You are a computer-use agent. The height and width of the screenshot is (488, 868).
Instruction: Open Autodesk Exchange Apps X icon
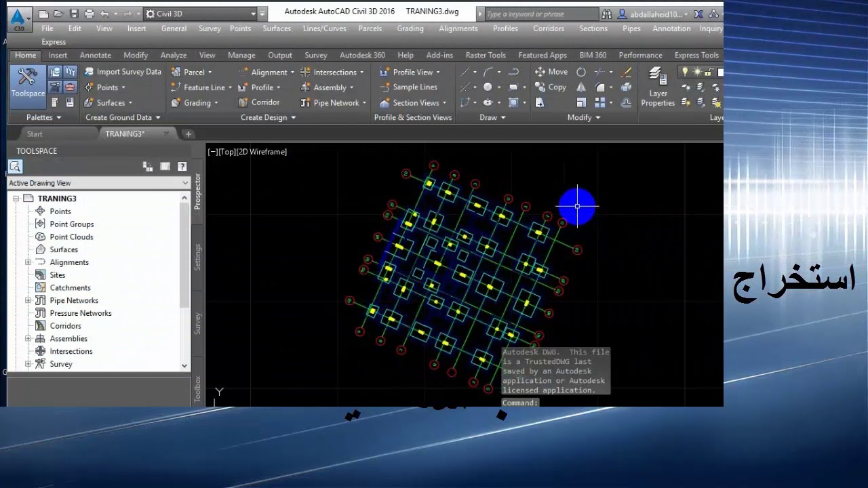pyautogui.click(x=698, y=14)
